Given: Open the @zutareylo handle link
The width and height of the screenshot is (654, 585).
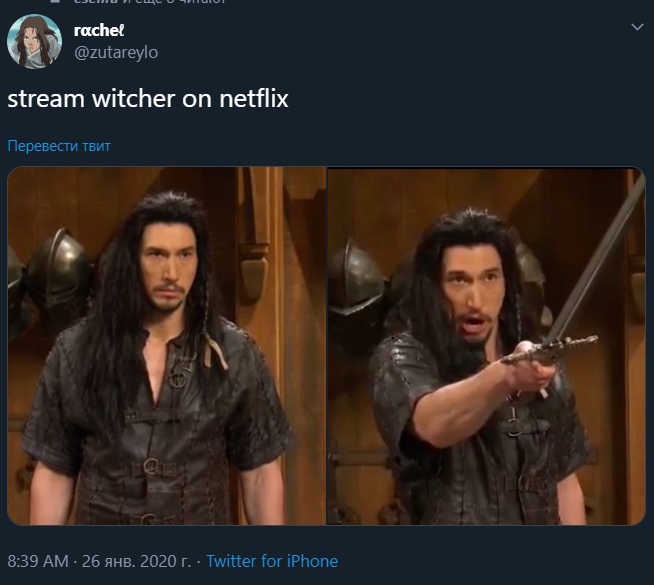Looking at the screenshot, I should [116, 53].
